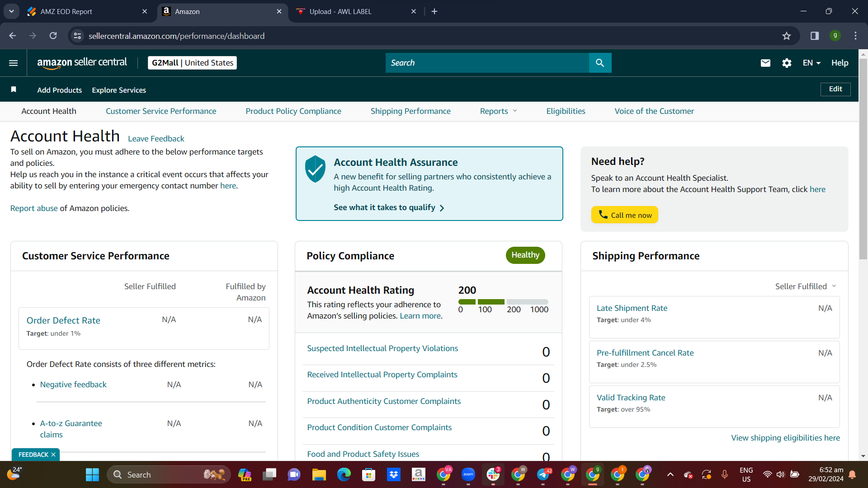Click the Account Health Rating progress bar
The width and height of the screenshot is (868, 488).
click(x=503, y=302)
